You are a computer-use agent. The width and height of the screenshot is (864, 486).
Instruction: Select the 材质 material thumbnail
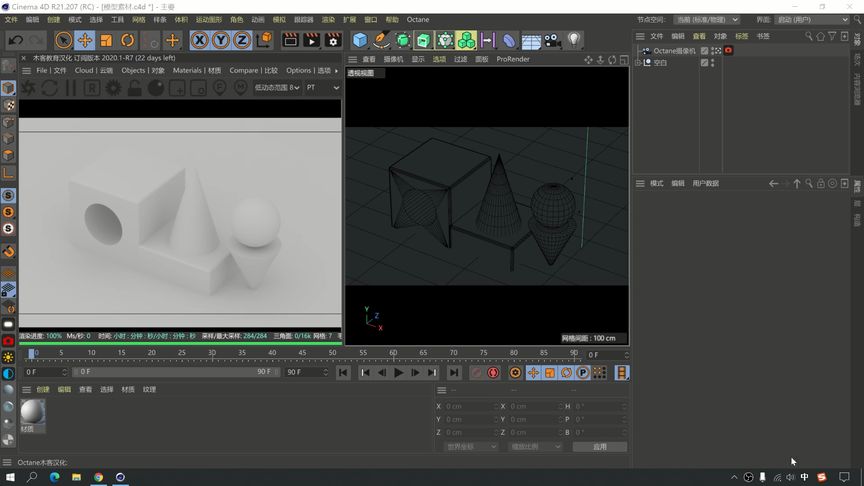point(32,412)
